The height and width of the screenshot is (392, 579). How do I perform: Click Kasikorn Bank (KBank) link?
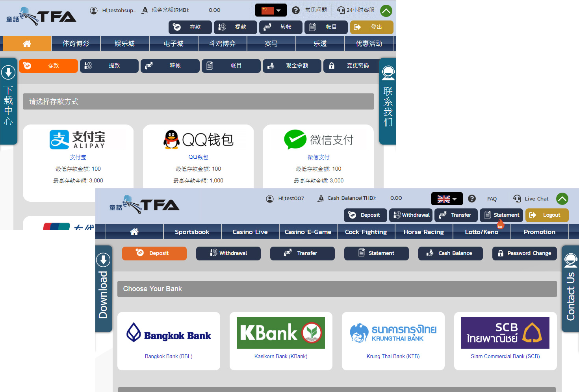281,356
